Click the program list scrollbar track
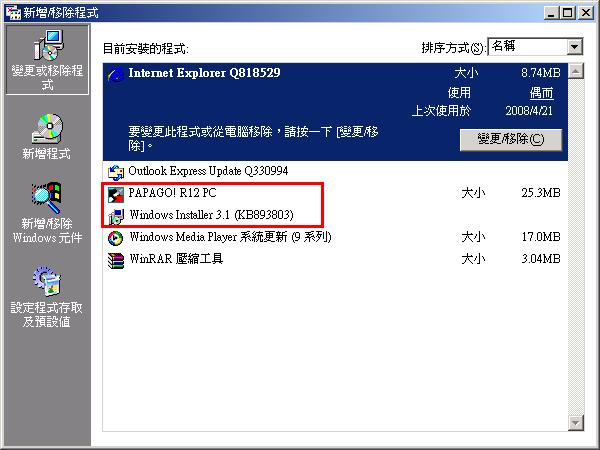 576,247
